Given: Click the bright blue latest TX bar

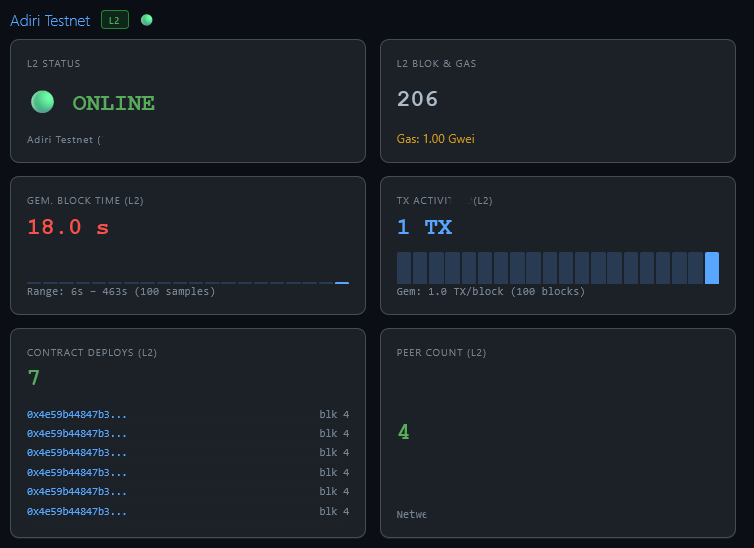Looking at the screenshot, I should 712,268.
